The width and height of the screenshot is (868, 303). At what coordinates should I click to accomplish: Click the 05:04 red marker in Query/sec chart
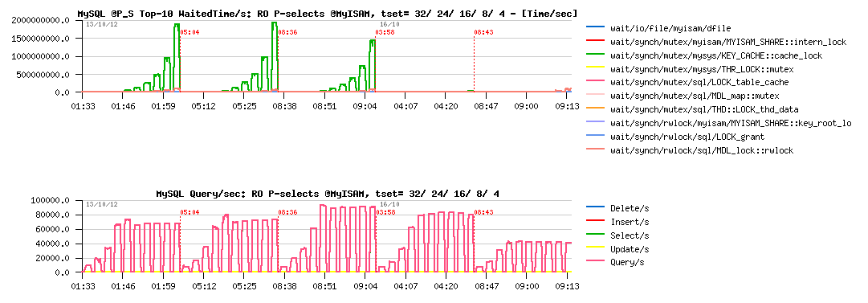[x=189, y=212]
